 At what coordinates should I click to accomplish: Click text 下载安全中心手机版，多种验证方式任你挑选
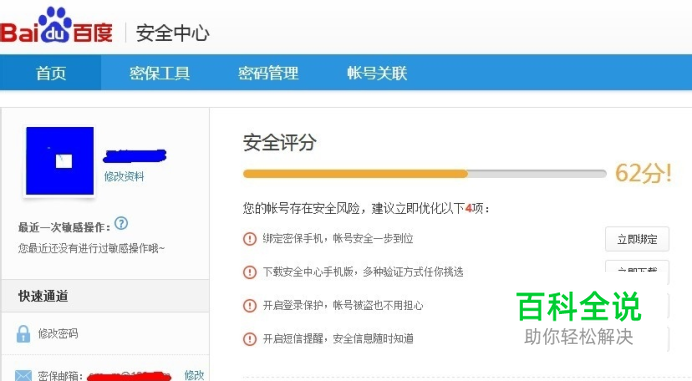(363, 272)
